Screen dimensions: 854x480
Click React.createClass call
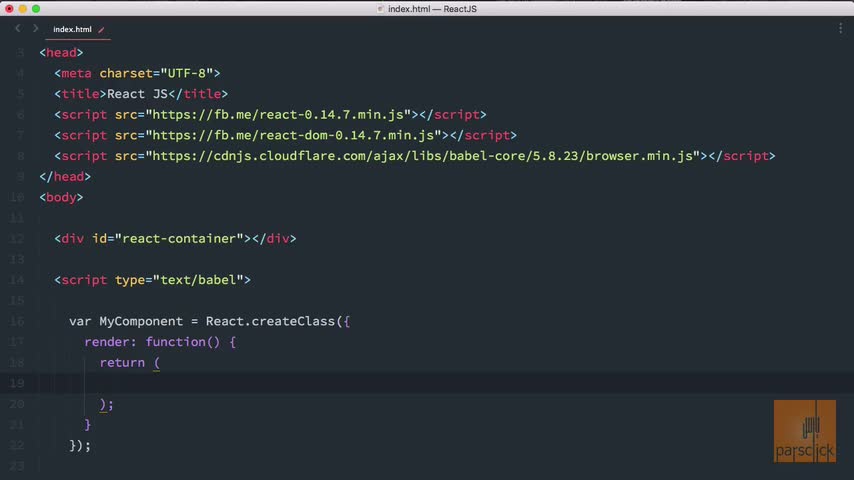coord(270,321)
